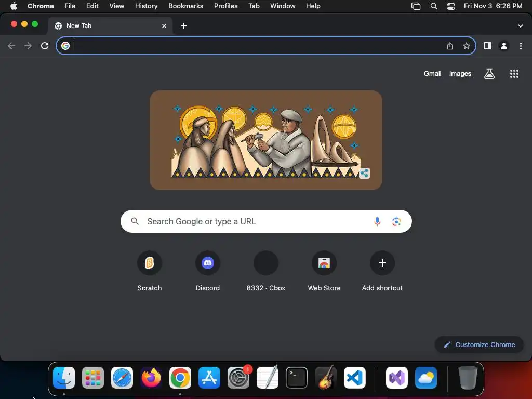Viewport: 532px width, 399px height.
Task: Open the Images link
Action: tap(460, 74)
